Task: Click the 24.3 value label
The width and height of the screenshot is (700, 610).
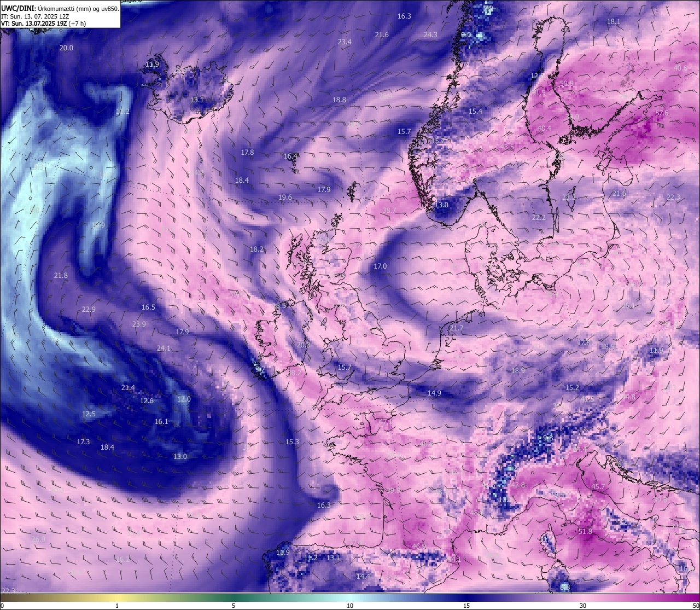Action: [430, 35]
